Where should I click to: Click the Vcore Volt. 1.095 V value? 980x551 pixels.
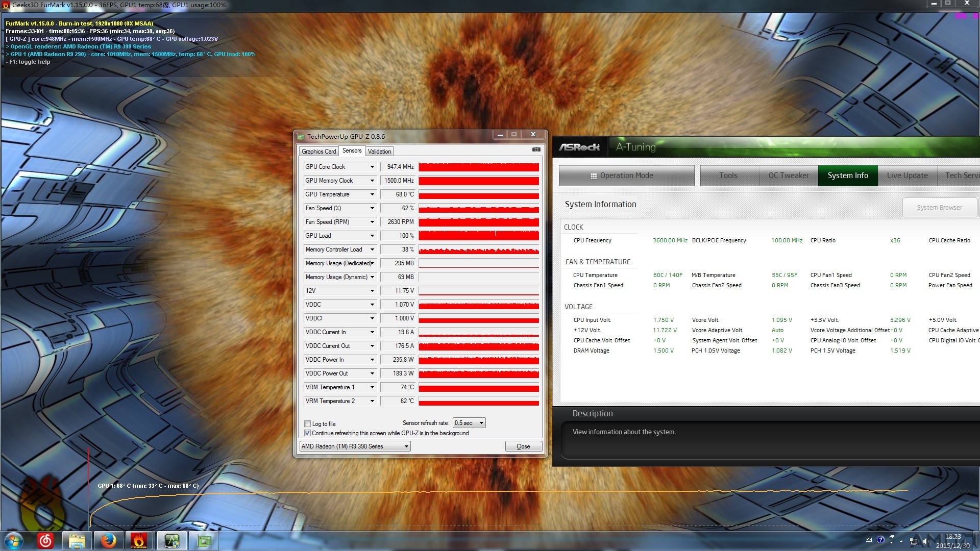point(781,320)
